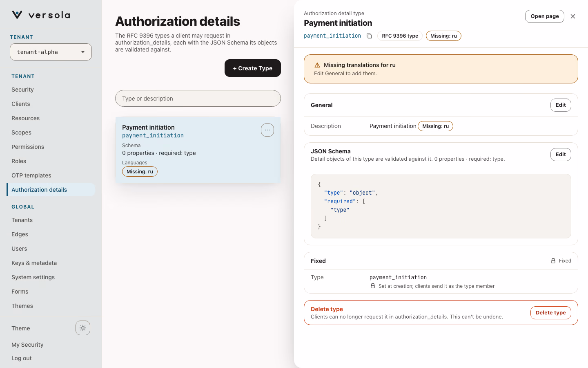Click the Create Type button
Image resolution: width=588 pixels, height=368 pixels.
pyautogui.click(x=253, y=68)
